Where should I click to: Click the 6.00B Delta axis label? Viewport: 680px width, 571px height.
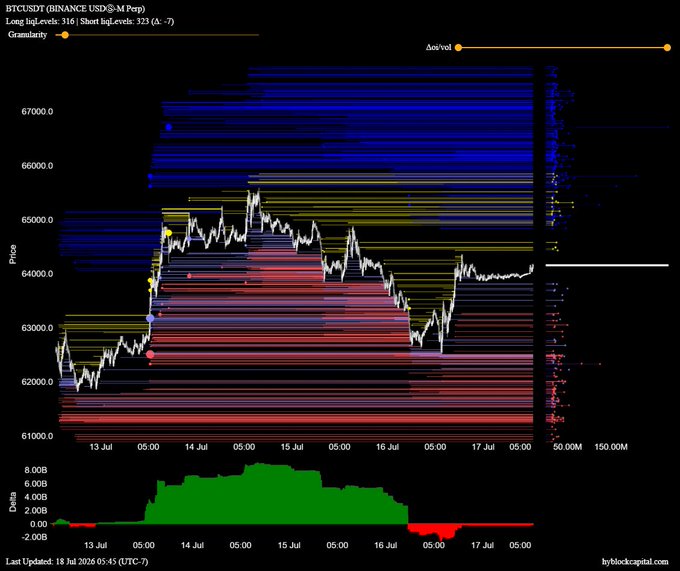36,484
